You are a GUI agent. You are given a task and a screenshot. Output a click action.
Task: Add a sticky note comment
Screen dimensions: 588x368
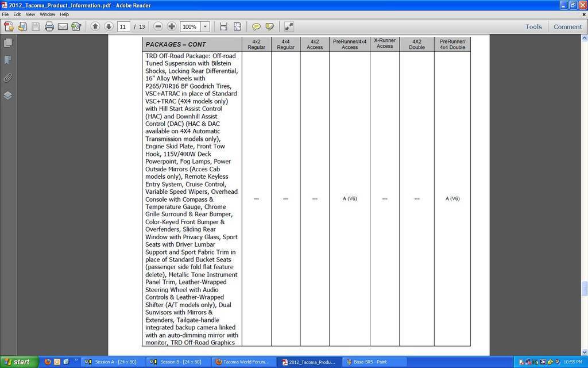pos(257,26)
